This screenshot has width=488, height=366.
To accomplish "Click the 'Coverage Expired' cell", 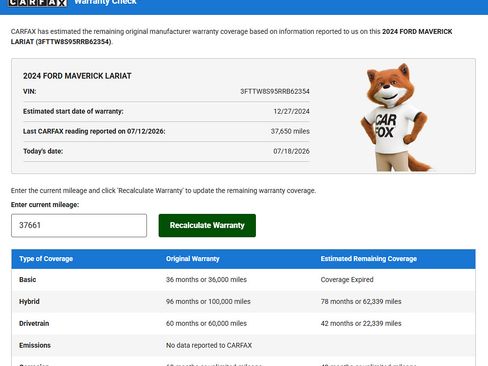I will 347,279.
